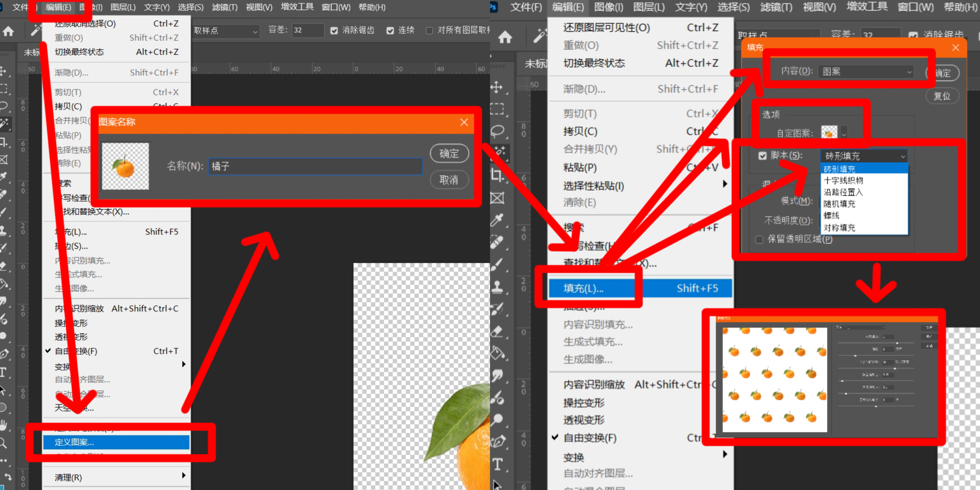The width and height of the screenshot is (980, 490).
Task: Select 随机填充 in the script list
Action: coord(864,204)
